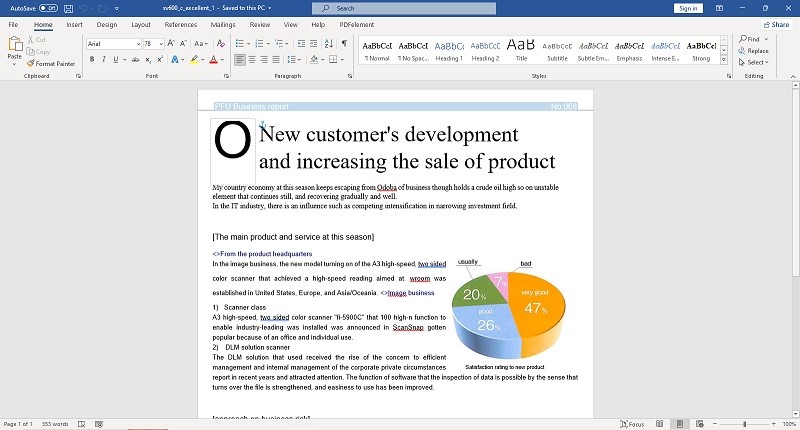Viewport: 800px width, 430px height.
Task: Toggle AutoSave switch off/on
Action: (x=48, y=8)
